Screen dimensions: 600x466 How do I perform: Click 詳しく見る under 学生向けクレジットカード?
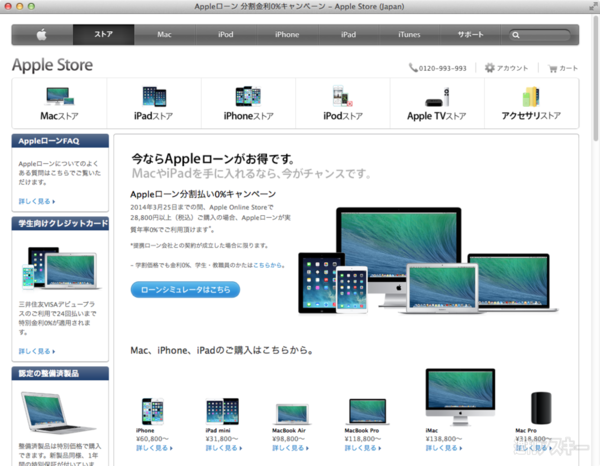(x=37, y=351)
